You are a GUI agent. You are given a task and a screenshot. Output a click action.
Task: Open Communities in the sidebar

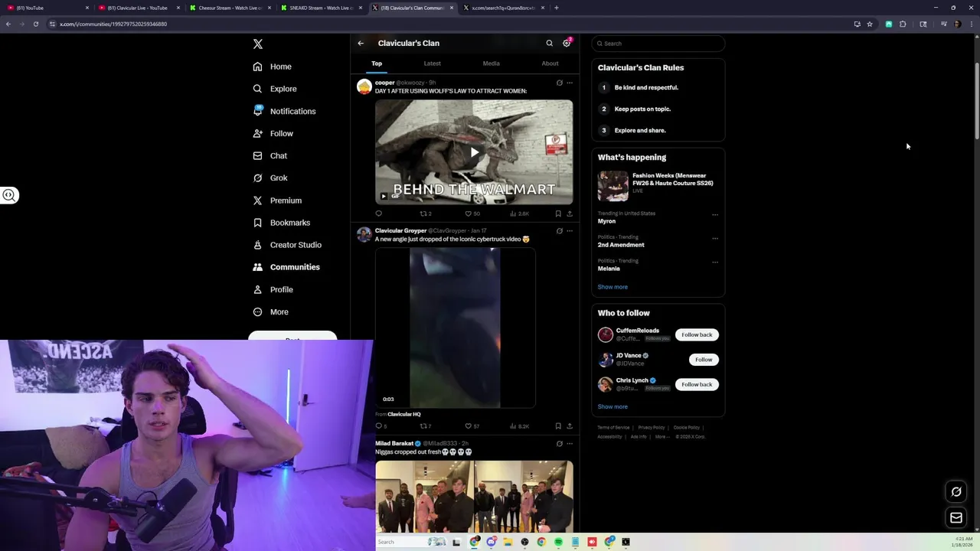coord(286,267)
